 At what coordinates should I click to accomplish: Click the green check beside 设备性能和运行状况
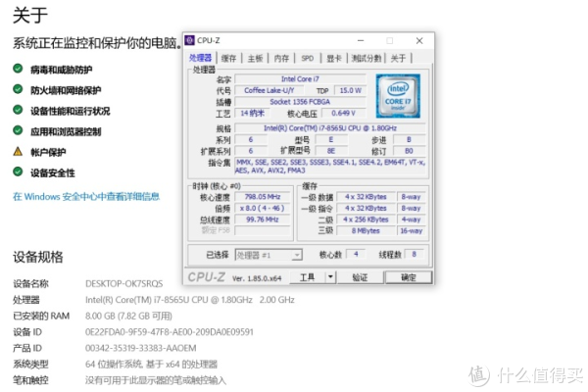(18, 110)
